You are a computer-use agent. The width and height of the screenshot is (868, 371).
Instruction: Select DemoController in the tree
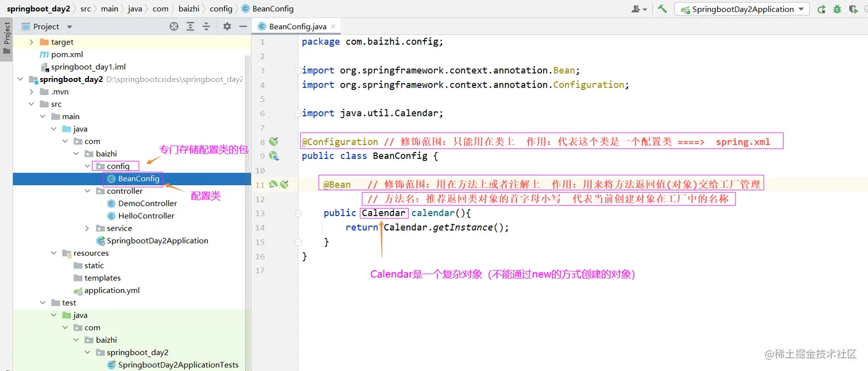(x=148, y=204)
